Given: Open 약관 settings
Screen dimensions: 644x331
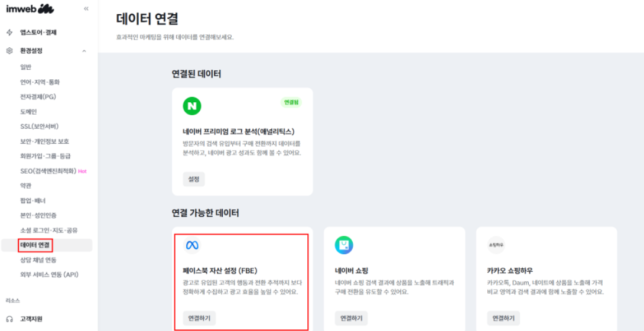Looking at the screenshot, I should 25,186.
